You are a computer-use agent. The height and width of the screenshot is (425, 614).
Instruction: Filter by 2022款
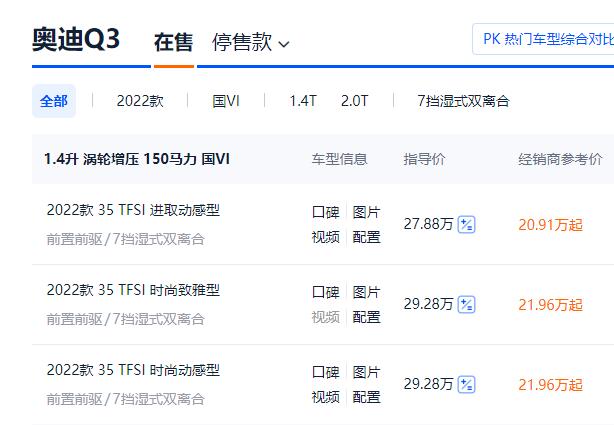140,101
